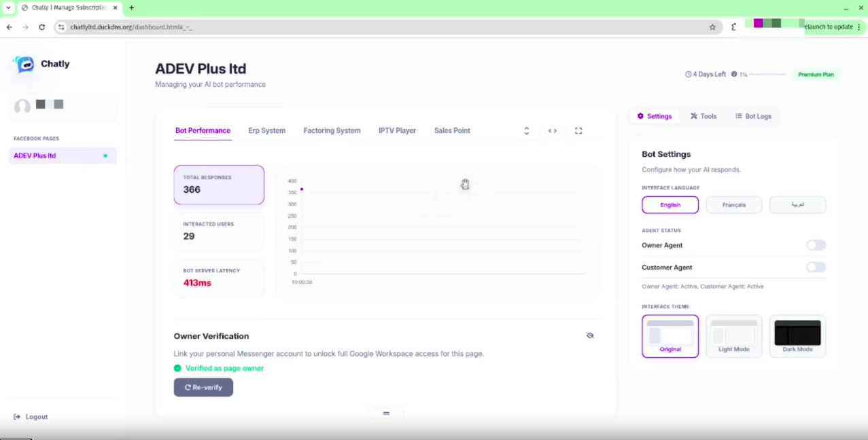Open the browser extensions icon
This screenshot has width=868, height=440.
pos(734,27)
